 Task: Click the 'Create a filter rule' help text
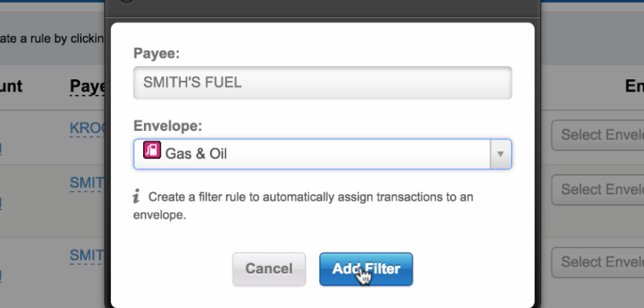coord(303,206)
